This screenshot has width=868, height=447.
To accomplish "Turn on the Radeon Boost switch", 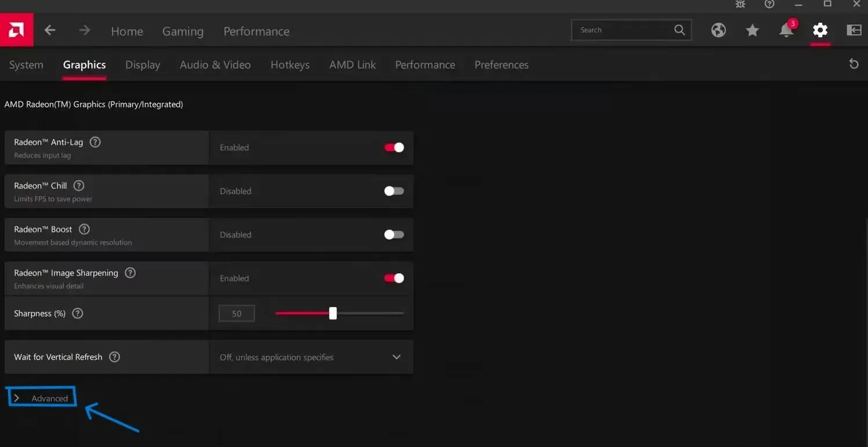I will click(x=394, y=235).
